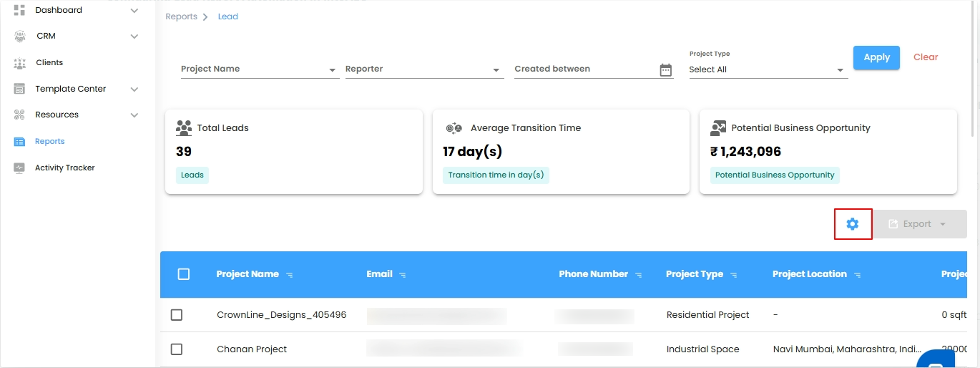Click the Clear filters link
980x368 pixels.
click(926, 57)
